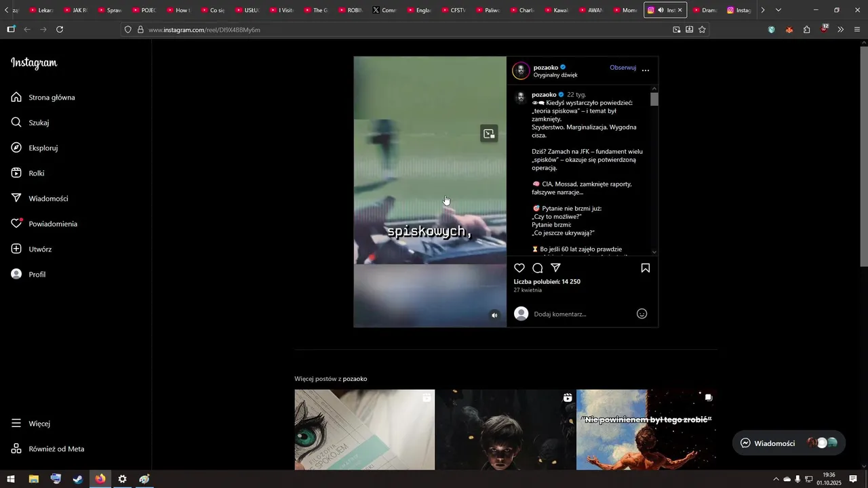The width and height of the screenshot is (868, 488).
Task: Like the reel with heart icon
Action: point(519,268)
